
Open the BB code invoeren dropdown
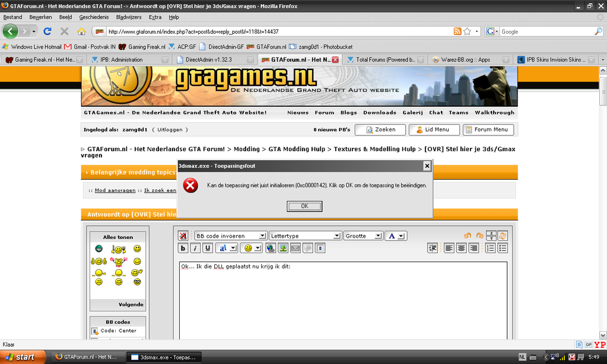[x=230, y=235]
